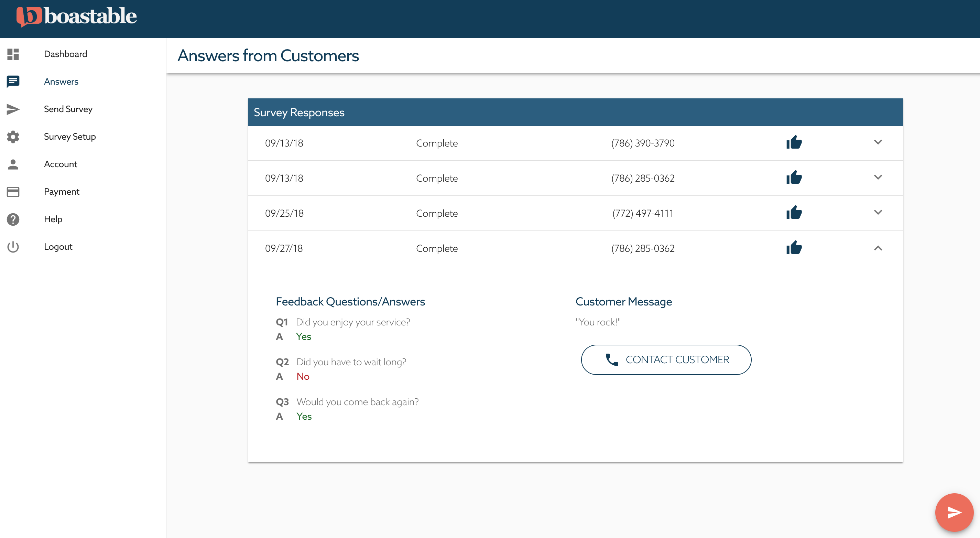Click the Survey Setup gear icon

coord(13,137)
